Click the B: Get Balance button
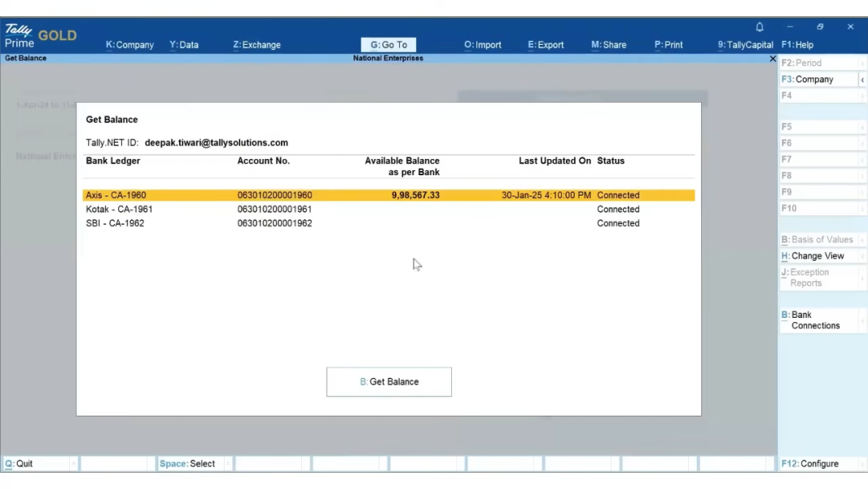868x489 pixels. (389, 381)
